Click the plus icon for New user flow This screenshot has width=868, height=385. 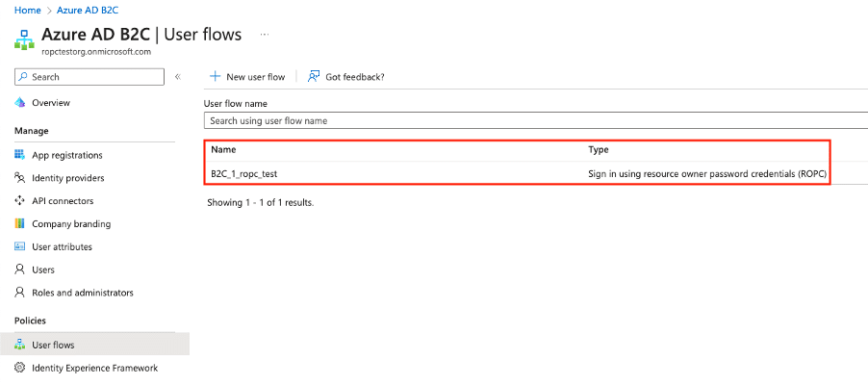coord(215,76)
